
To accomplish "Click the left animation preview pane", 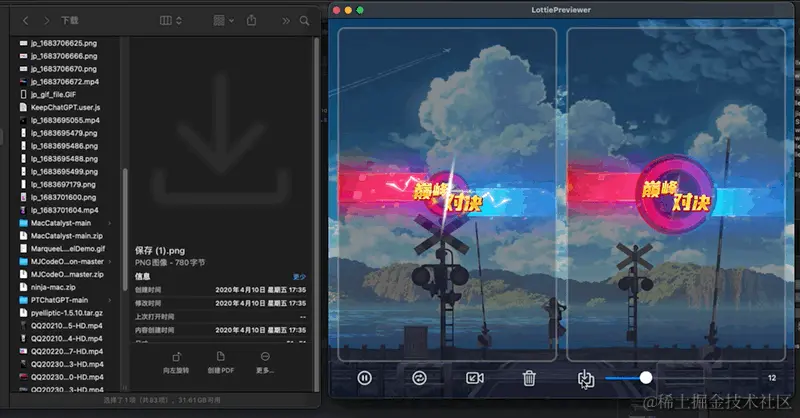I will point(447,194).
